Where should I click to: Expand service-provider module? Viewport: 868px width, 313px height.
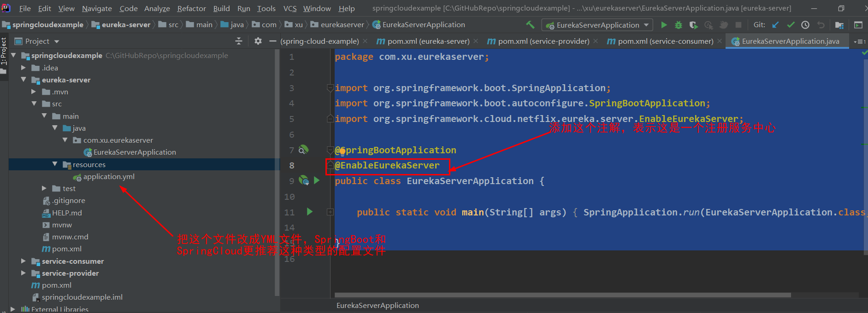coord(24,272)
